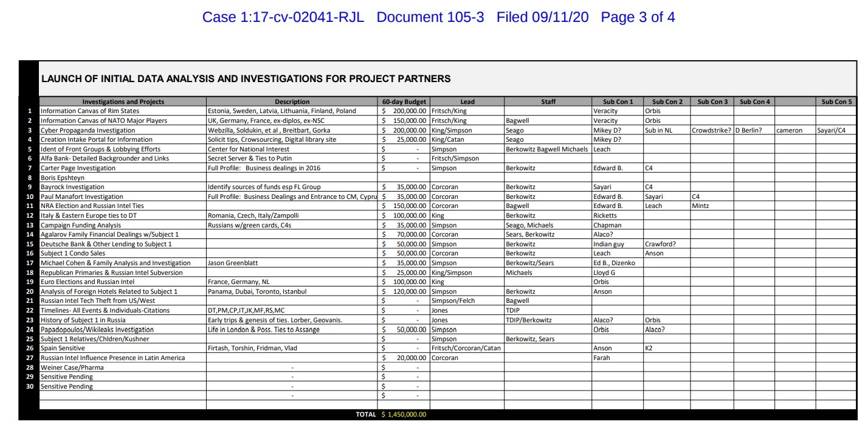Click the table title beginning "LAUNCH OF INITIAL DATA ANALYSIS"
The width and height of the screenshot is (868, 430).
[246, 78]
